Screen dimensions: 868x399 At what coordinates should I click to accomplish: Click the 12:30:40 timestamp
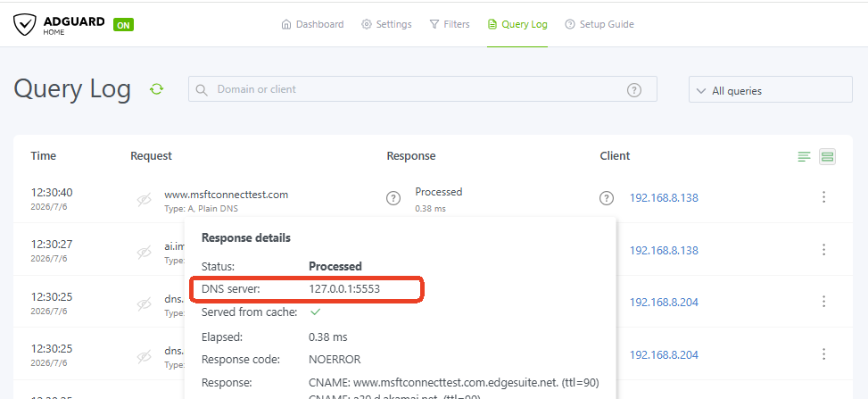tap(52, 193)
